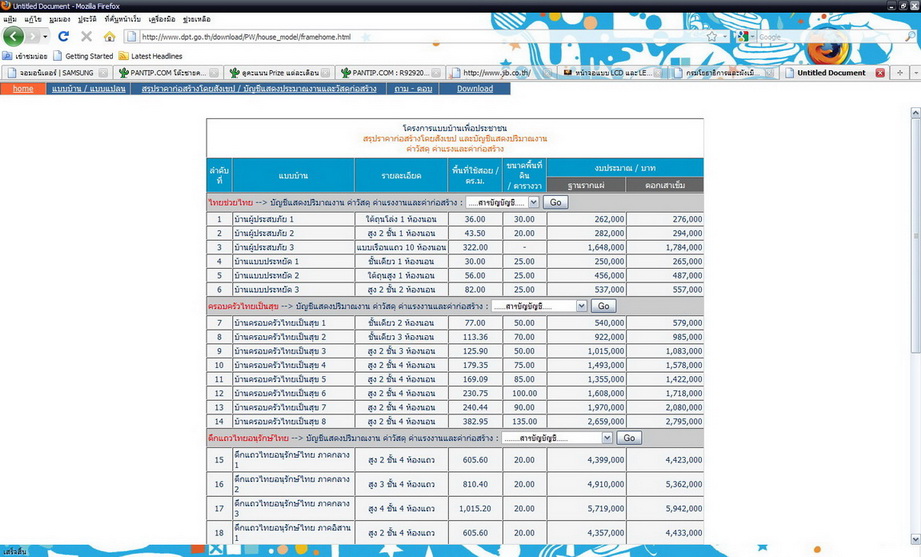Viewport: 921px width, 557px height.
Task: Open the Getting Started bookmark
Action: point(83,56)
